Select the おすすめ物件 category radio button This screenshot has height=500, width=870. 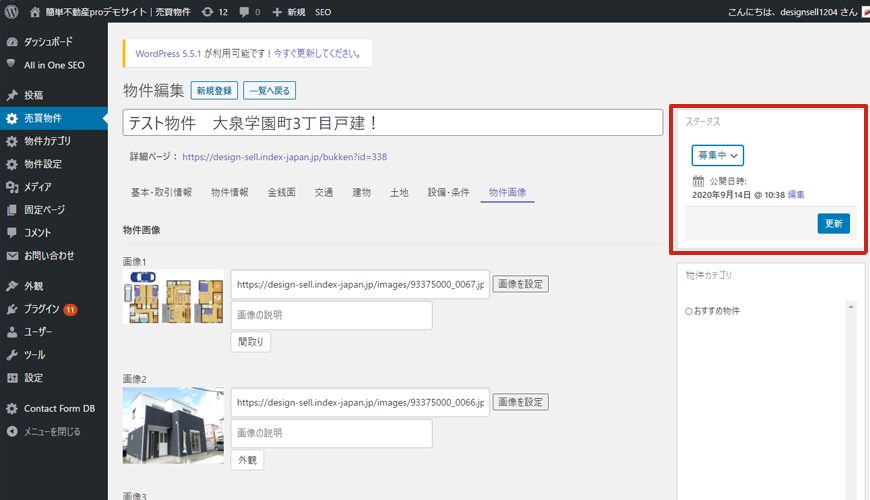pyautogui.click(x=689, y=311)
